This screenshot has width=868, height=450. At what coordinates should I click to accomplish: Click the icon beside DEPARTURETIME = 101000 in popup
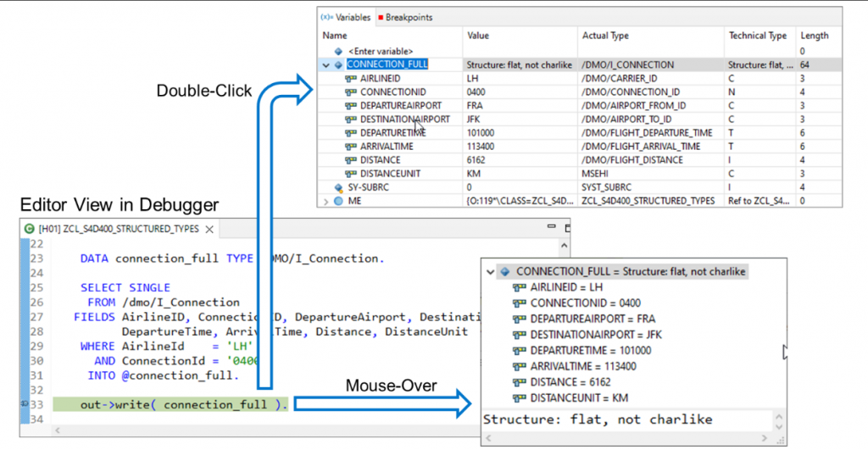(519, 350)
